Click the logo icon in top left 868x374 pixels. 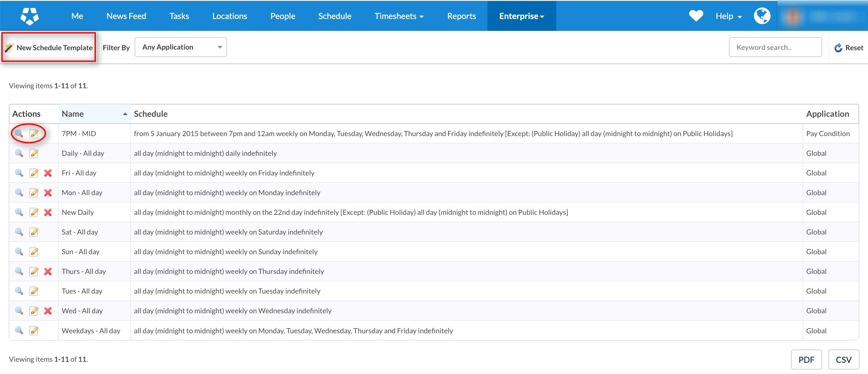click(30, 16)
